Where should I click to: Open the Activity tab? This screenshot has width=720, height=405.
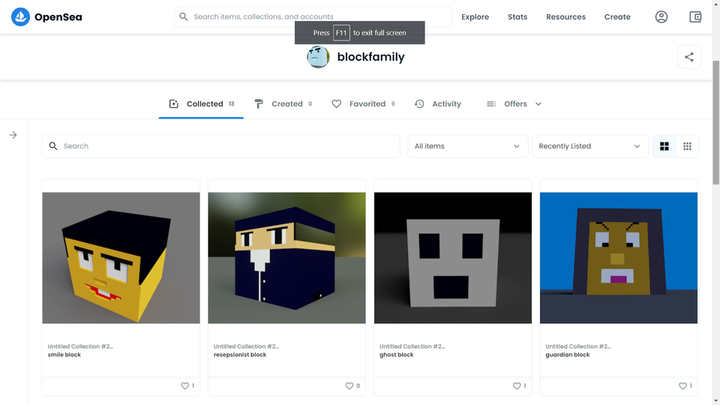438,104
